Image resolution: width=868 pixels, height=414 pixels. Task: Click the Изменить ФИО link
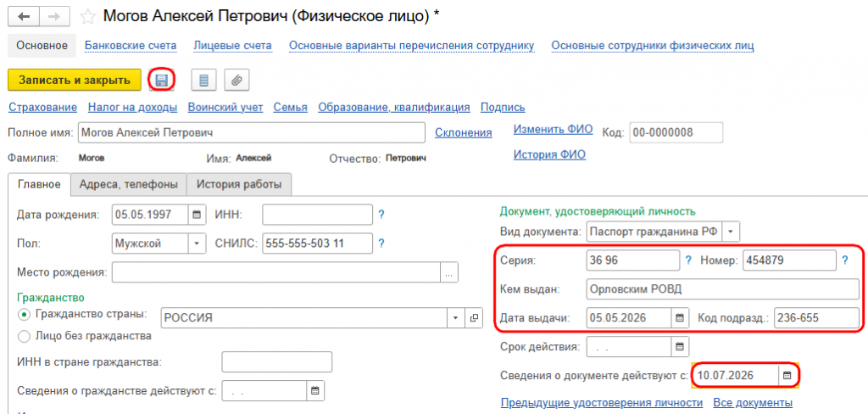click(553, 129)
